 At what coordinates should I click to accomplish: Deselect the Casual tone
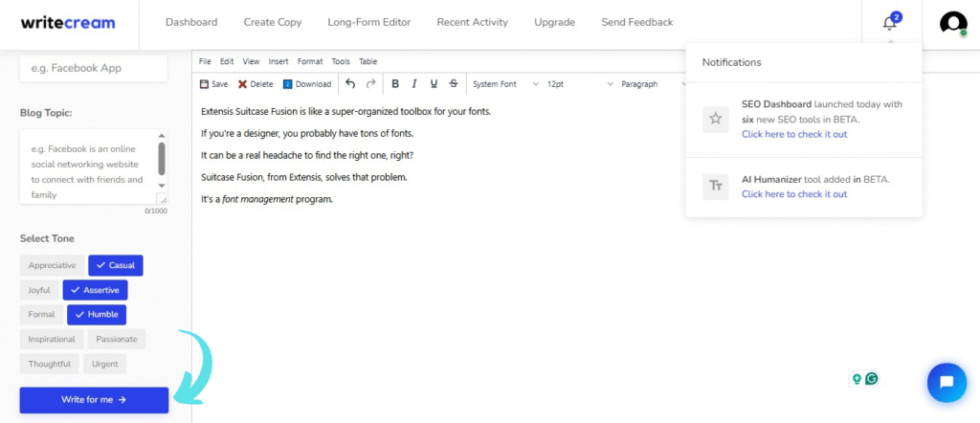click(115, 265)
